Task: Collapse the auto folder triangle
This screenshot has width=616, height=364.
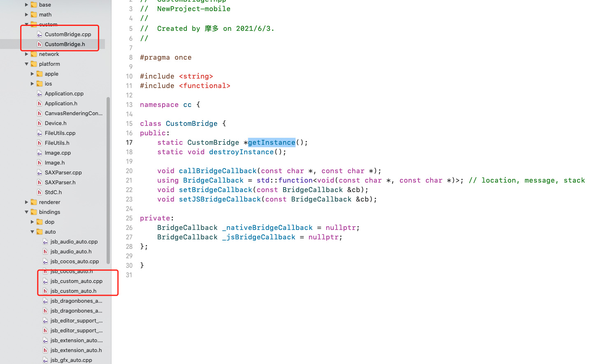Action: (32, 232)
